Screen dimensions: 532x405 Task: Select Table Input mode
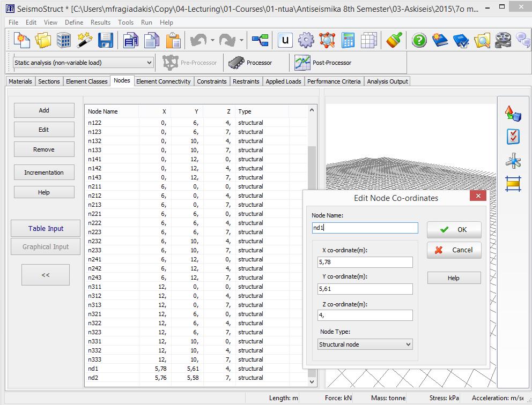pyautogui.click(x=46, y=228)
